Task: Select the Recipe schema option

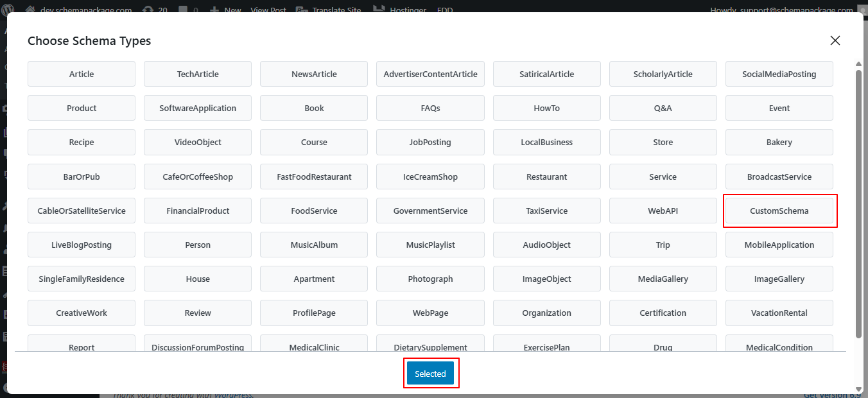Action: tap(82, 142)
